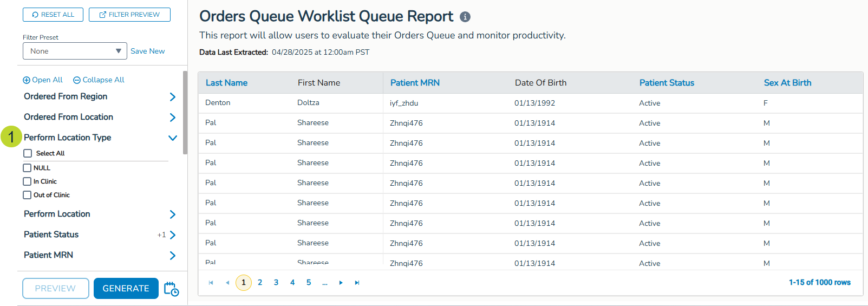The image size is (868, 306).
Task: Go to the next results page arrow
Action: coord(341,283)
